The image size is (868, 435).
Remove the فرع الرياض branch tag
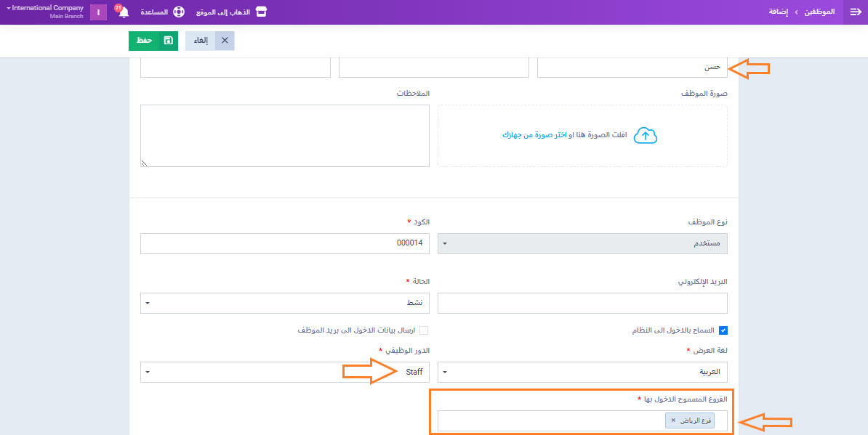tap(673, 420)
